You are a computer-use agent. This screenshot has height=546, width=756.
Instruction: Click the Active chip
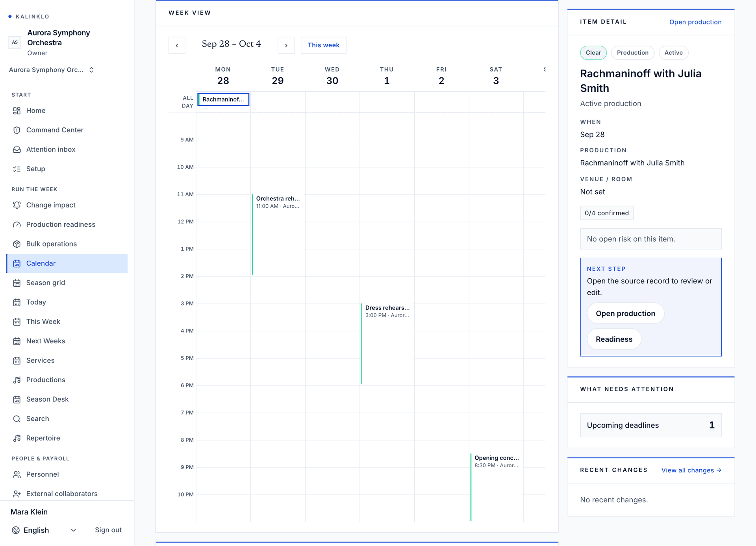coord(673,53)
